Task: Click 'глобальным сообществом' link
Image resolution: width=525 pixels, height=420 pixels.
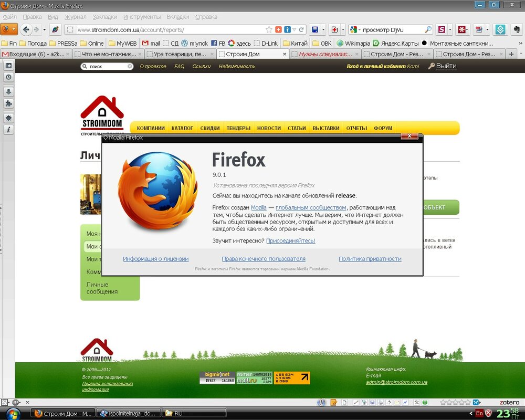Action: (311, 208)
